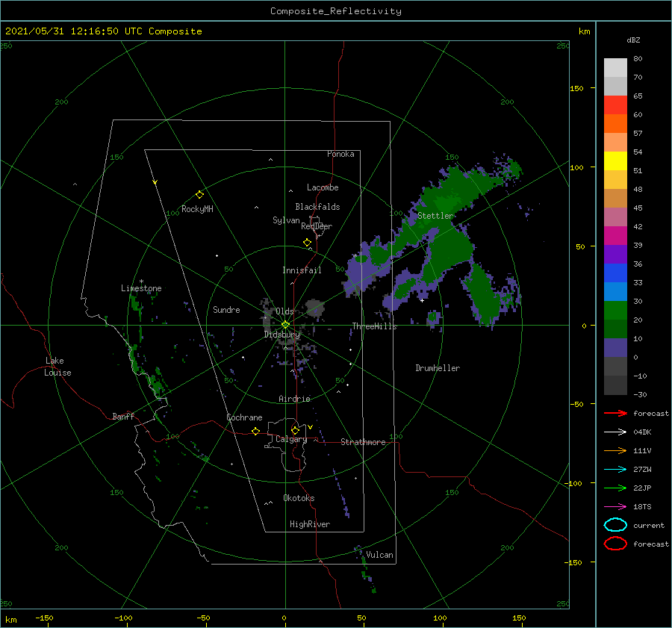Click the dBZ legend heading

point(633,40)
